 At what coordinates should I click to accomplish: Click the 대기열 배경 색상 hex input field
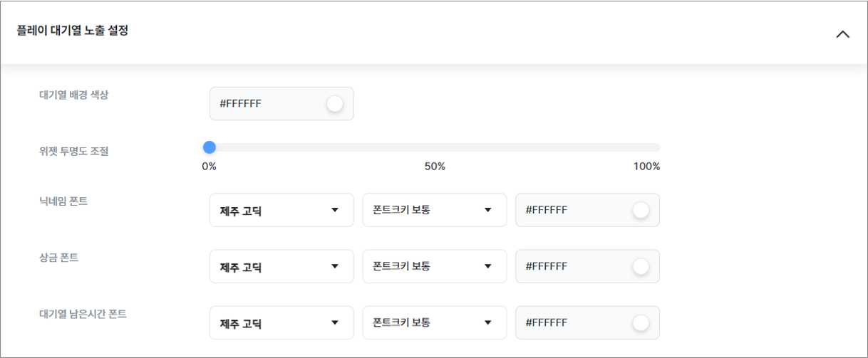[x=264, y=104]
